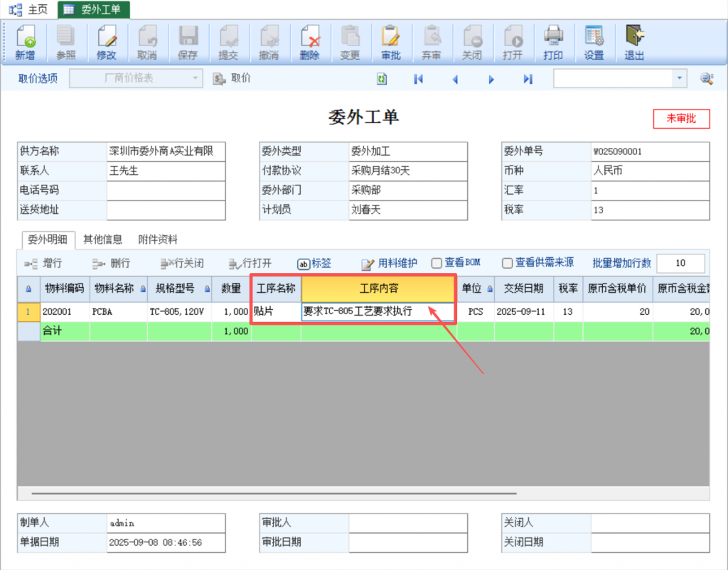
Task: Click the 工序名称 cell 贴片
Action: pos(277,311)
